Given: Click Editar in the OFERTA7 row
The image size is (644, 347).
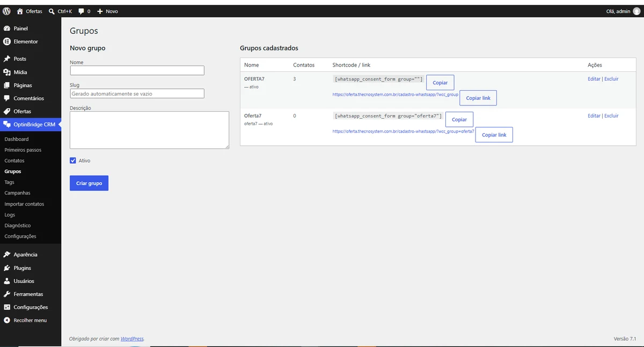Looking at the screenshot, I should [x=594, y=79].
